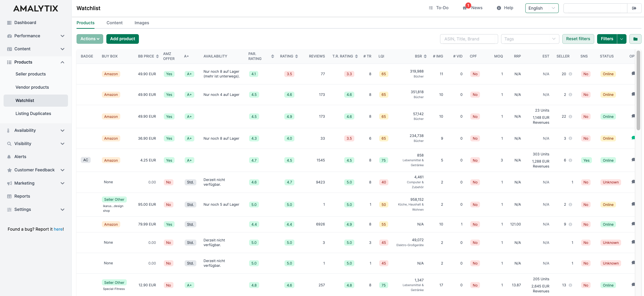Click the Customer Feedback star icon
The height and width of the screenshot is (296, 644).
pos(9,170)
